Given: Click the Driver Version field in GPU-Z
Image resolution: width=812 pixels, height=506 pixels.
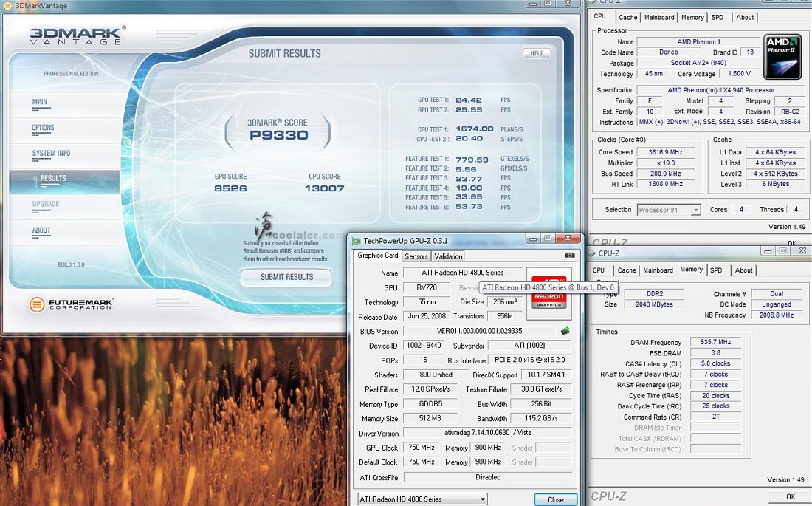Looking at the screenshot, I should [487, 432].
